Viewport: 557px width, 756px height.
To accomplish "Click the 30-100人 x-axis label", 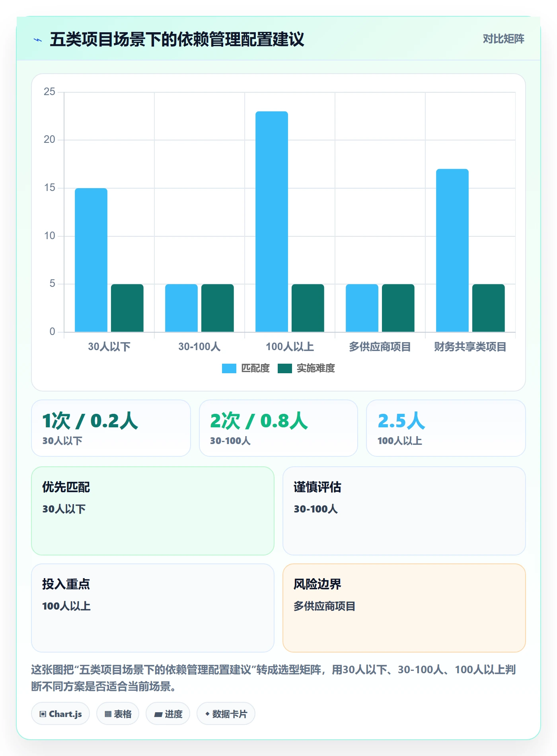I will click(x=199, y=347).
